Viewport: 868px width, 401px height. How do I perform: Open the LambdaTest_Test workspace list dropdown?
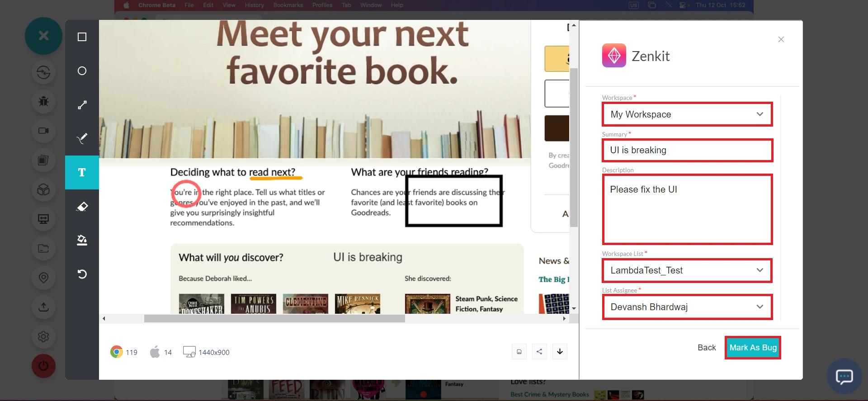click(687, 270)
